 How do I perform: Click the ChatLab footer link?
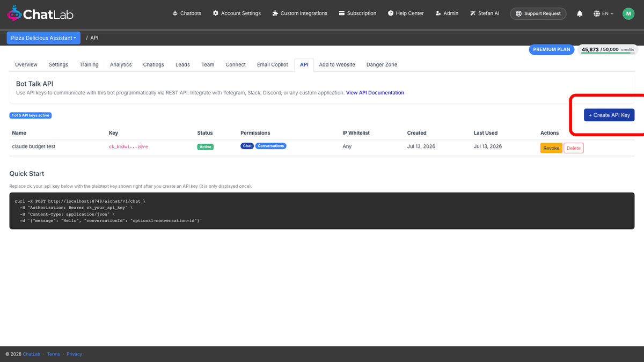click(x=32, y=354)
